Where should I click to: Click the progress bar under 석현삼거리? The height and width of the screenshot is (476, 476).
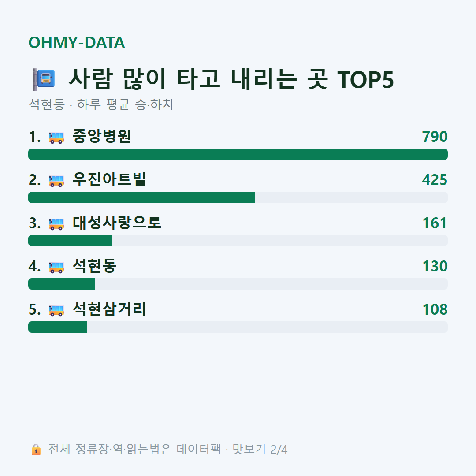[238, 327]
